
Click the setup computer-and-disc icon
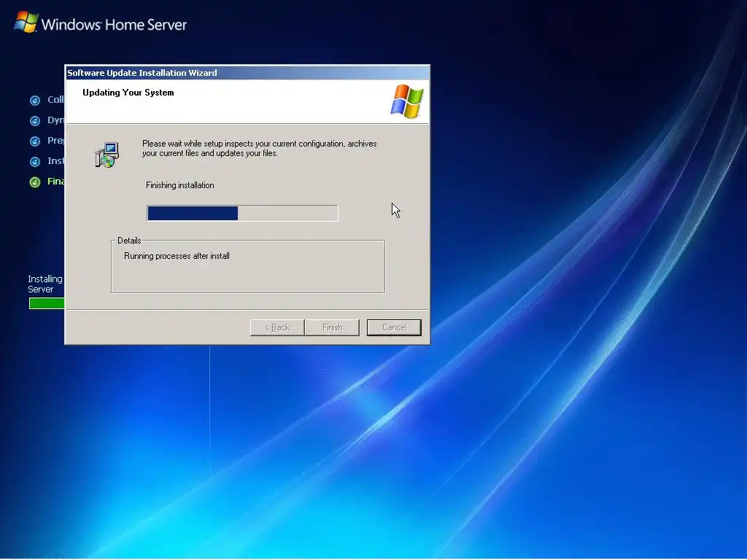tap(107, 155)
